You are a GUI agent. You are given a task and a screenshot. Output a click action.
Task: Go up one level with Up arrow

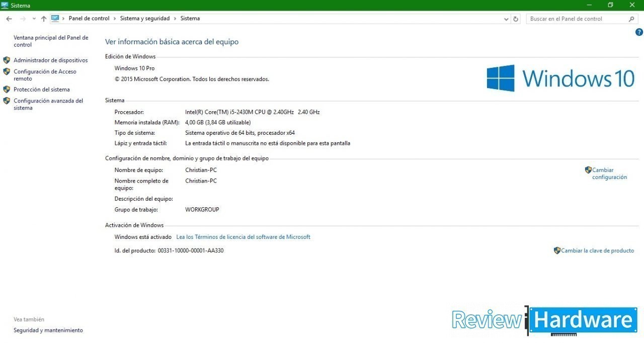[44, 19]
